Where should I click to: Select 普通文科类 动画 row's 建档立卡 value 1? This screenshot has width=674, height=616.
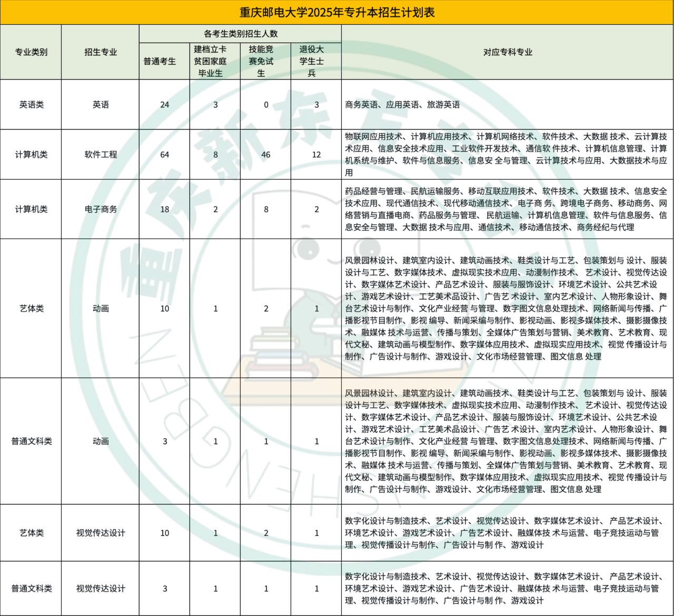coord(215,441)
